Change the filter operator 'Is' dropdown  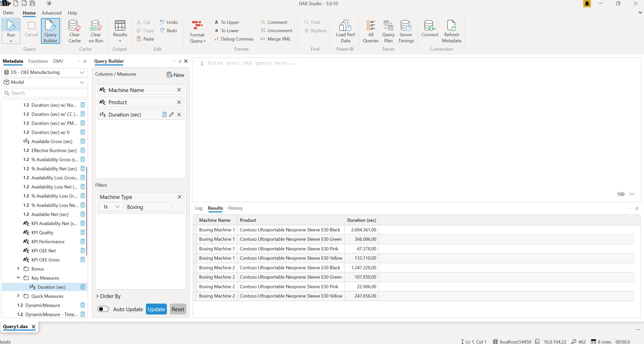pyautogui.click(x=111, y=207)
